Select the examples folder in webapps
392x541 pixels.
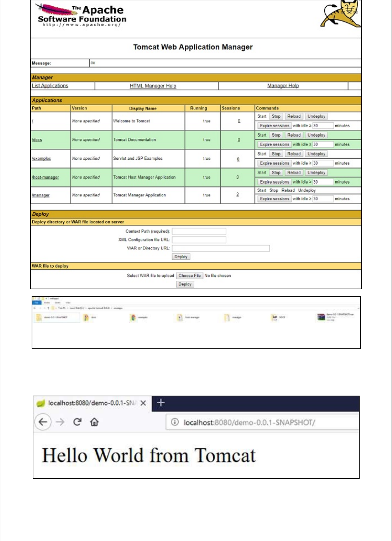tap(139, 317)
